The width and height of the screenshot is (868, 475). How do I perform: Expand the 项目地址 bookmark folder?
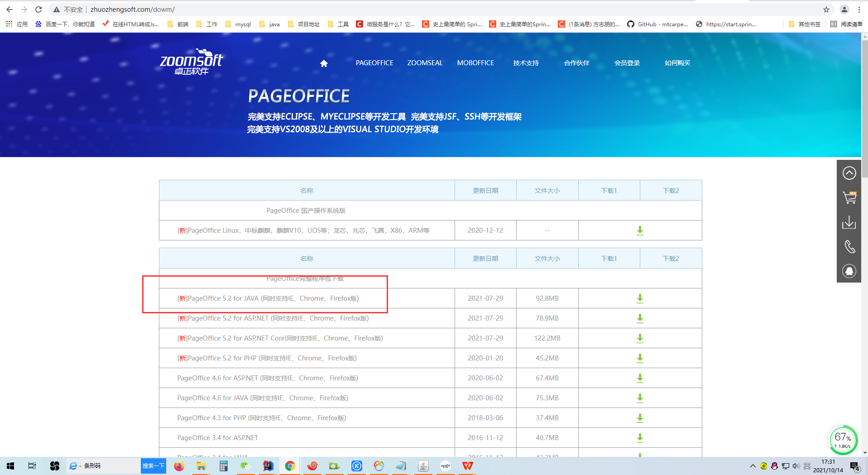pos(304,24)
